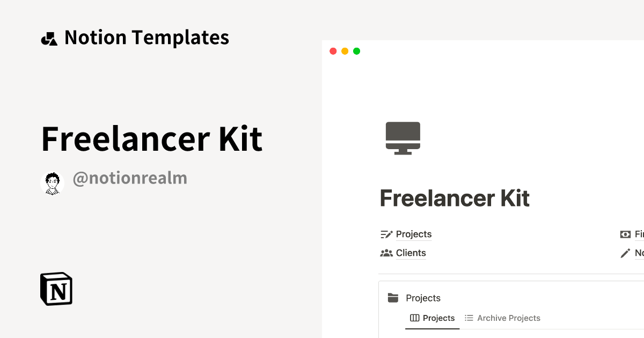Click the Notion Templates header text

coord(147,37)
